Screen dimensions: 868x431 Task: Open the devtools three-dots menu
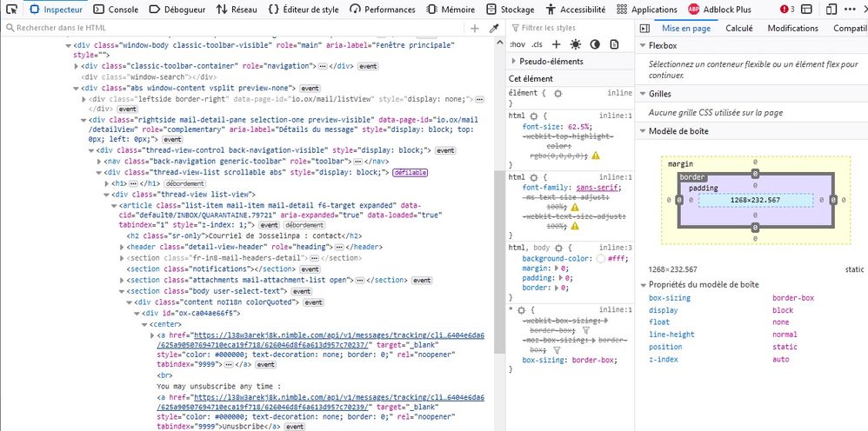(x=849, y=10)
